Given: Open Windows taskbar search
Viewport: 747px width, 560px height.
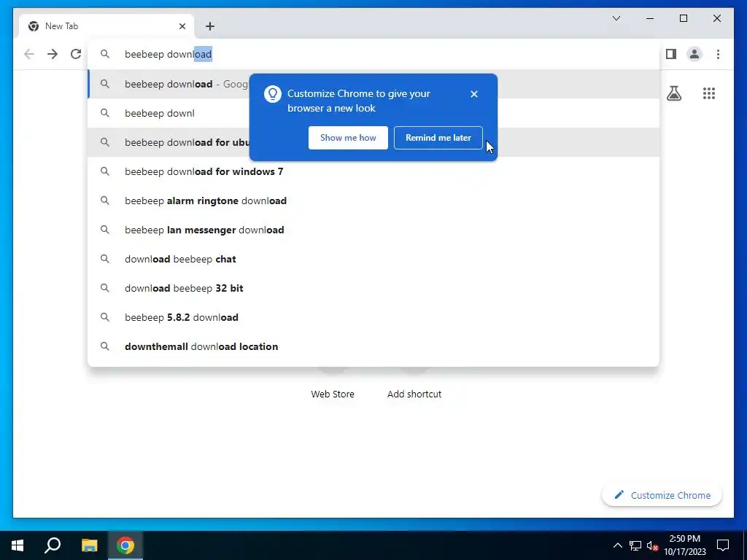Looking at the screenshot, I should [53, 545].
